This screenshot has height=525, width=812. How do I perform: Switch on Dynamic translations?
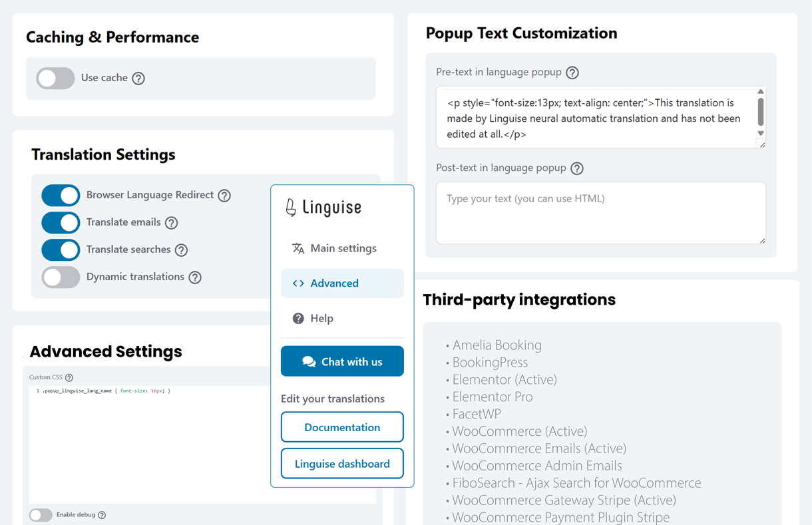(x=61, y=277)
